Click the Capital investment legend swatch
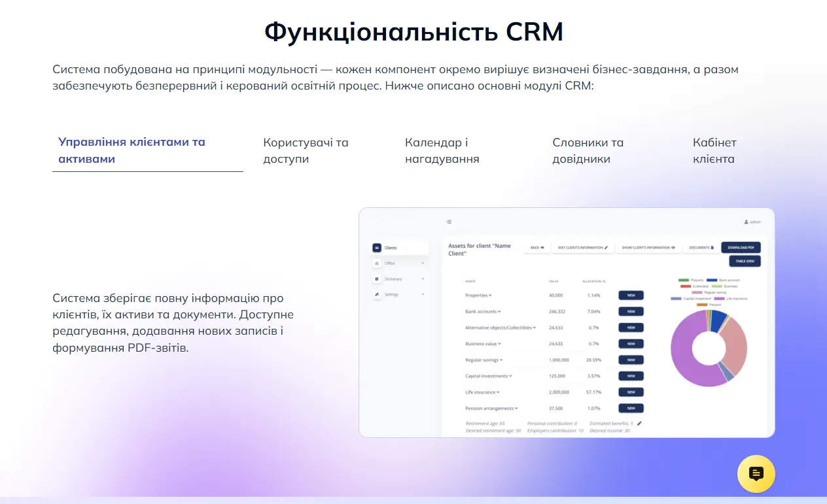 tap(677, 299)
